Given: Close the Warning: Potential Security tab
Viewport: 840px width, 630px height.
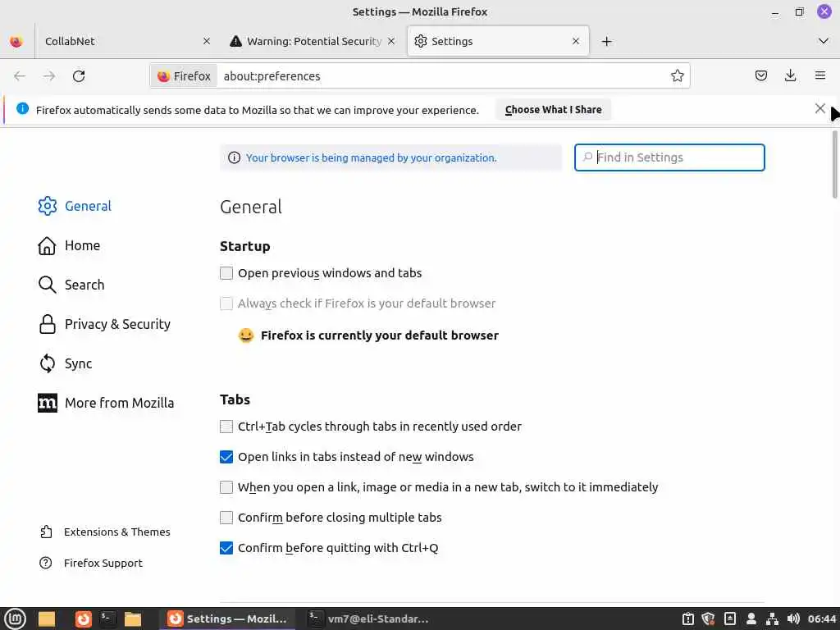Looking at the screenshot, I should pos(391,41).
